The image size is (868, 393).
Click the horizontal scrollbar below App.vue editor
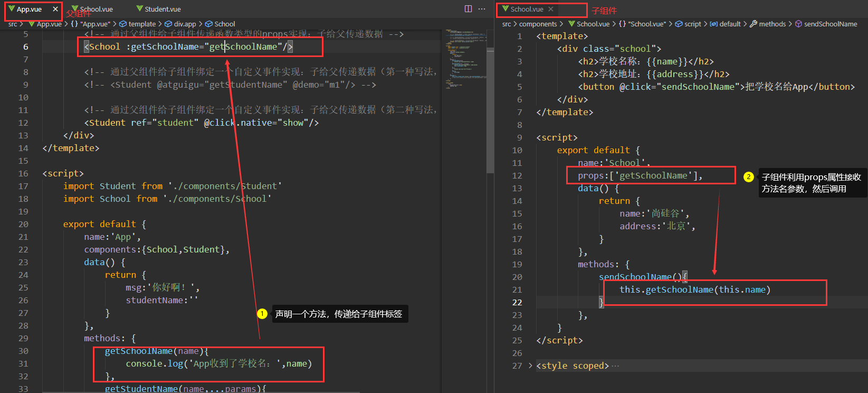click(x=201, y=391)
